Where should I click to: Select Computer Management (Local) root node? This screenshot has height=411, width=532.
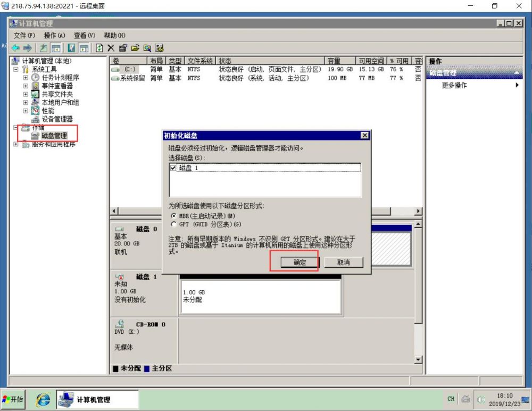pos(47,61)
